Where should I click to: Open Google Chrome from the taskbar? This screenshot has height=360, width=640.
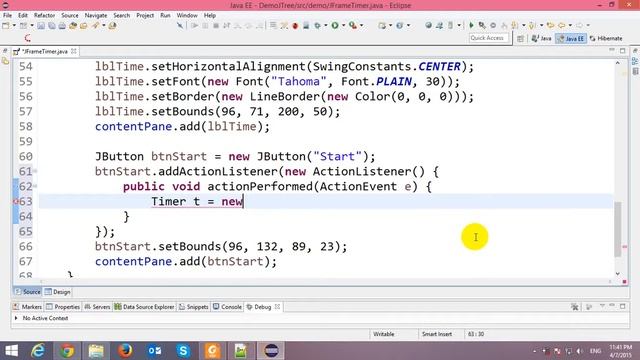pos(67,351)
